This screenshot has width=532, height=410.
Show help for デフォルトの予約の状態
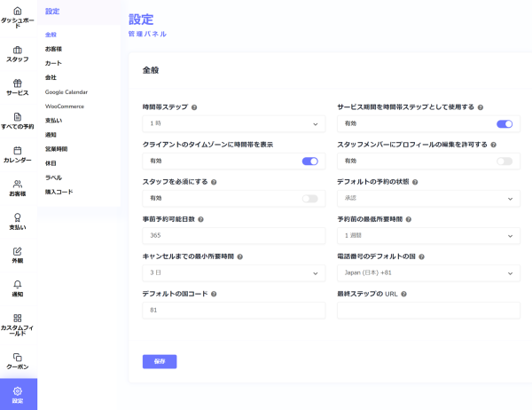click(x=415, y=182)
